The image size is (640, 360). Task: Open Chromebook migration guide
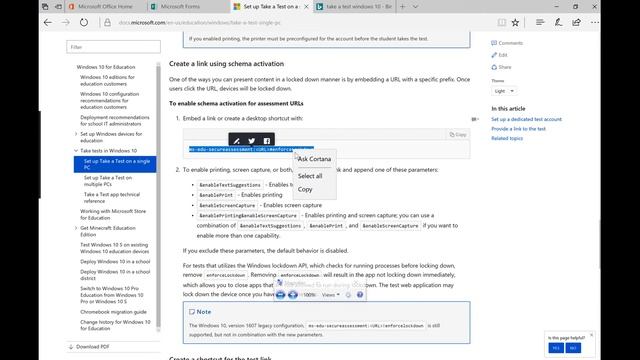(x=113, y=312)
